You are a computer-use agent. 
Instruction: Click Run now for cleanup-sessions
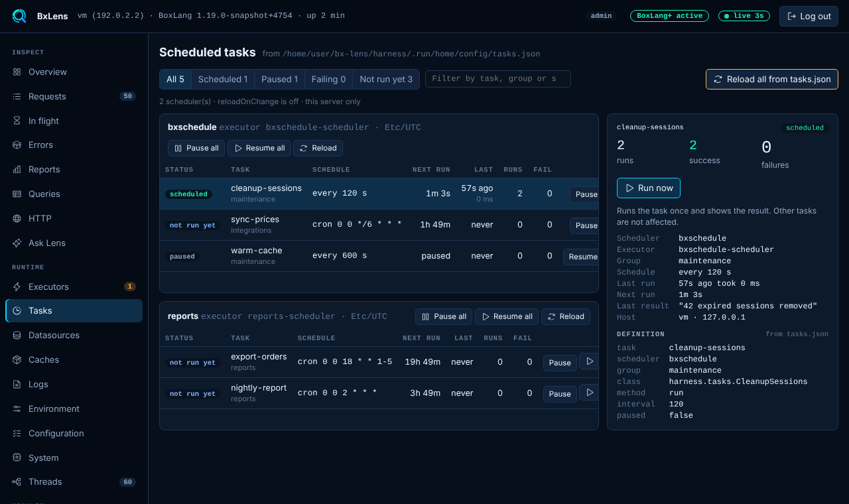point(649,188)
